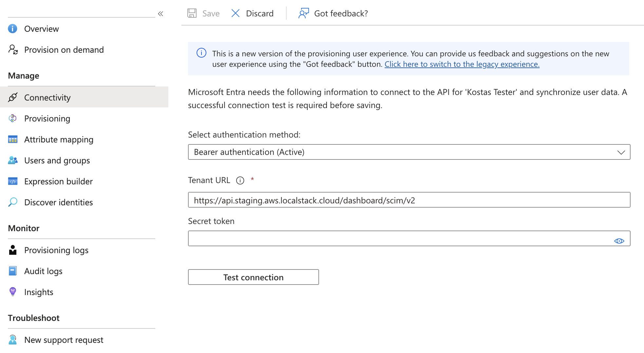Open the Overview page
Viewport: 644px width, 353px height.
41,29
